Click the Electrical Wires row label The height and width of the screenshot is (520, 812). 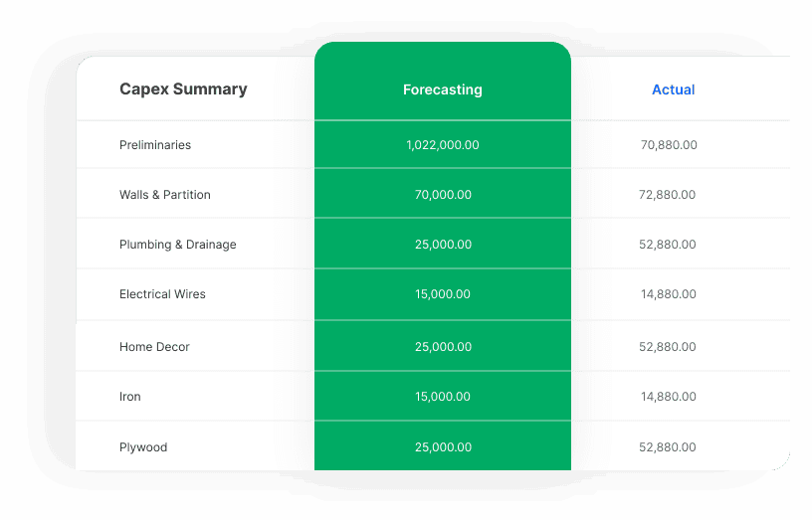[x=162, y=294]
